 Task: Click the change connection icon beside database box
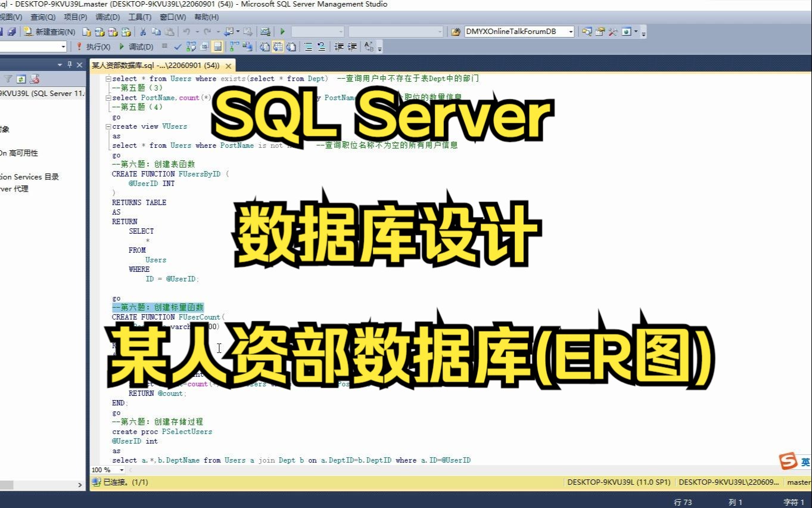pyautogui.click(x=456, y=32)
